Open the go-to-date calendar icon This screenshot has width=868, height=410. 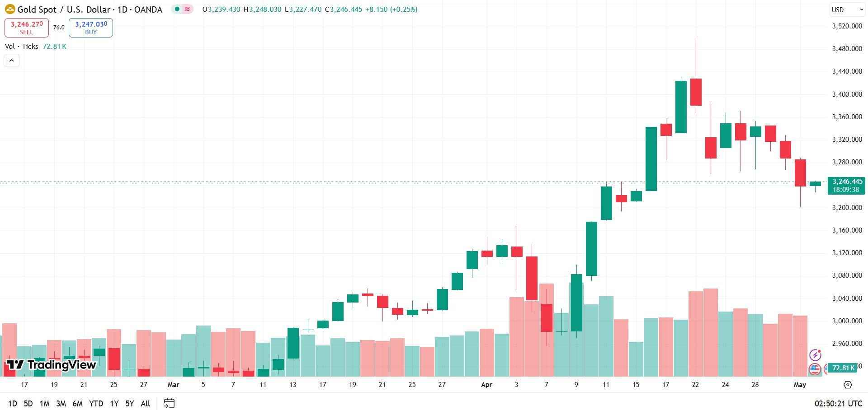169,403
